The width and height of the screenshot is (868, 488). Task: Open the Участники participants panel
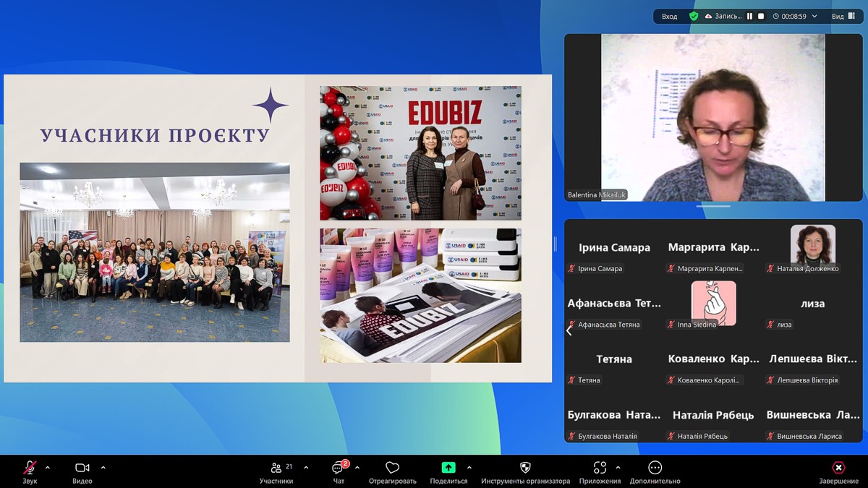point(276,472)
